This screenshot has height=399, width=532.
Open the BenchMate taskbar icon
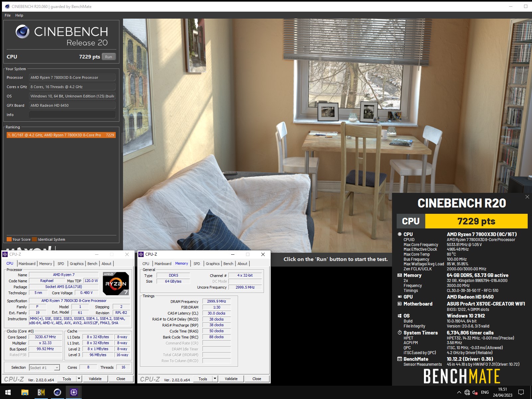click(41, 392)
